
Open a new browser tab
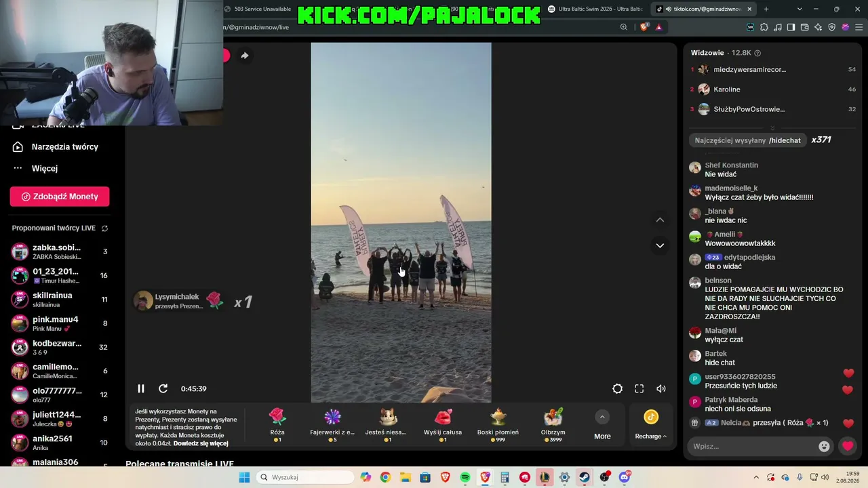(x=766, y=9)
